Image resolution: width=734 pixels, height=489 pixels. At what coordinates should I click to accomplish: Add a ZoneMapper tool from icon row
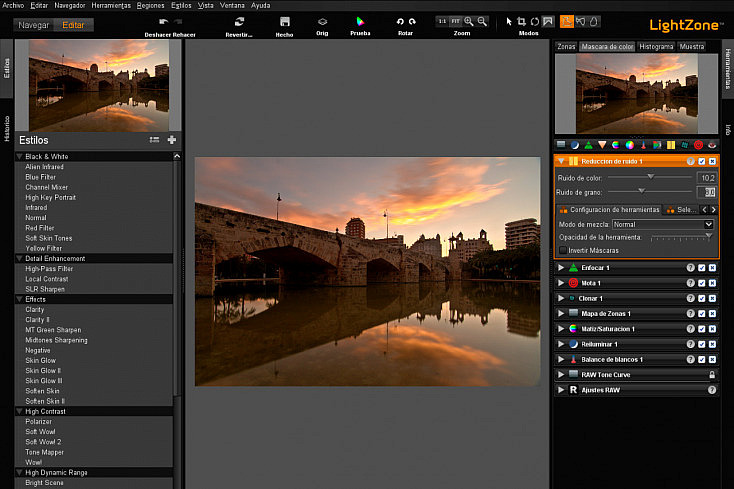tap(561, 145)
